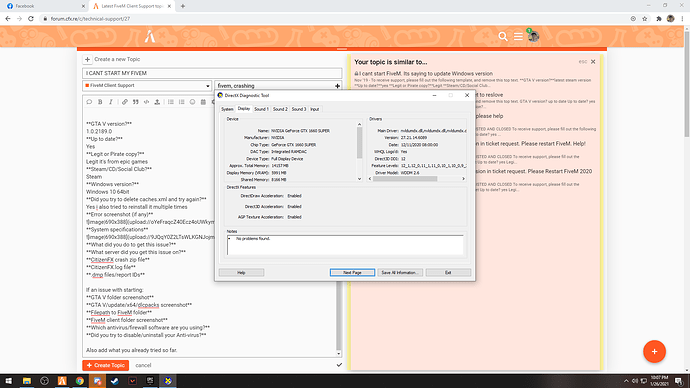Insert a numbered list in composer

pos(182,102)
